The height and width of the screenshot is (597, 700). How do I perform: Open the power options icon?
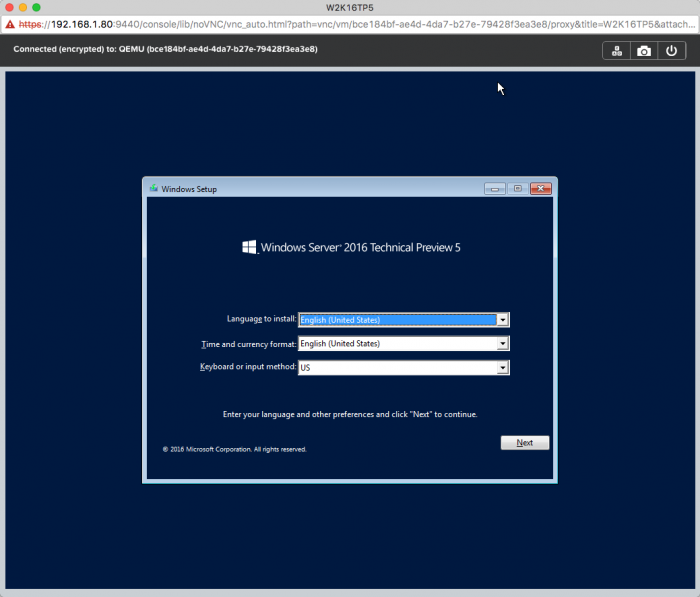(x=671, y=51)
